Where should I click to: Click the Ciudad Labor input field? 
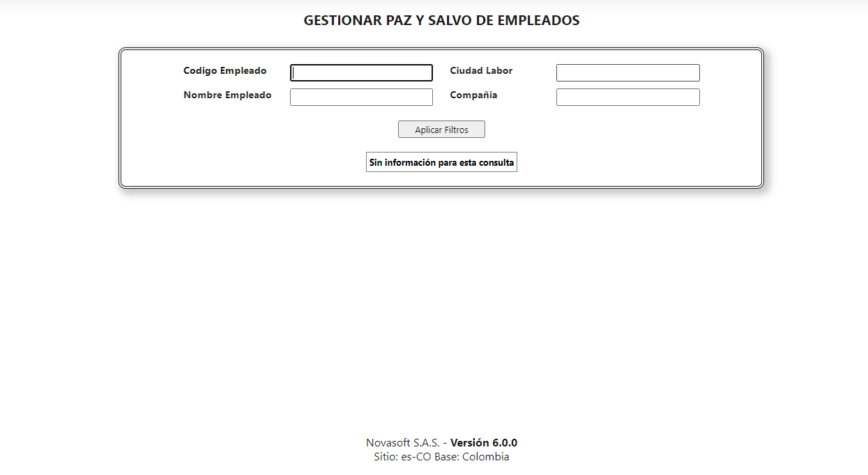pyautogui.click(x=627, y=72)
